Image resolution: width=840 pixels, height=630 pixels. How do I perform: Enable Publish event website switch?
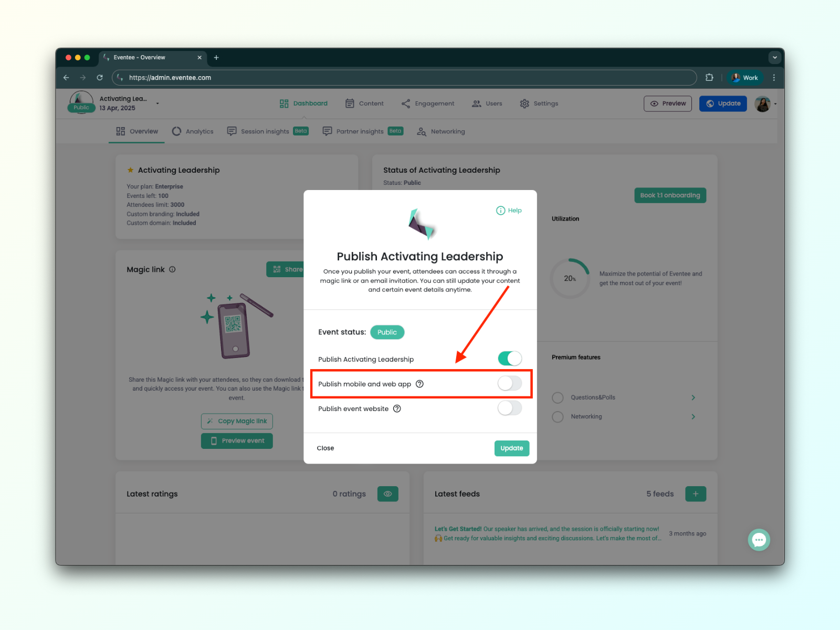pyautogui.click(x=510, y=408)
